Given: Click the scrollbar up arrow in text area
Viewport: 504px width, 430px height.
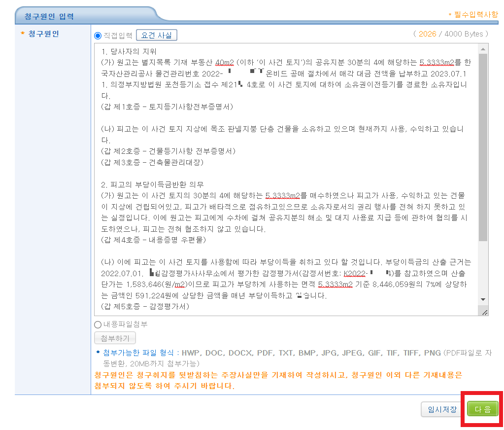Looking at the screenshot, I should [x=483, y=49].
